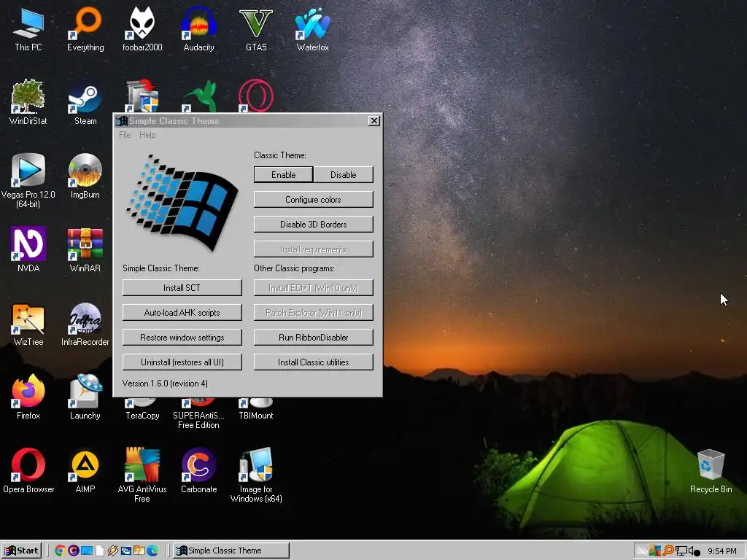Click the 9:54 PM system clock
Screen dimensions: 747x560
point(721,551)
